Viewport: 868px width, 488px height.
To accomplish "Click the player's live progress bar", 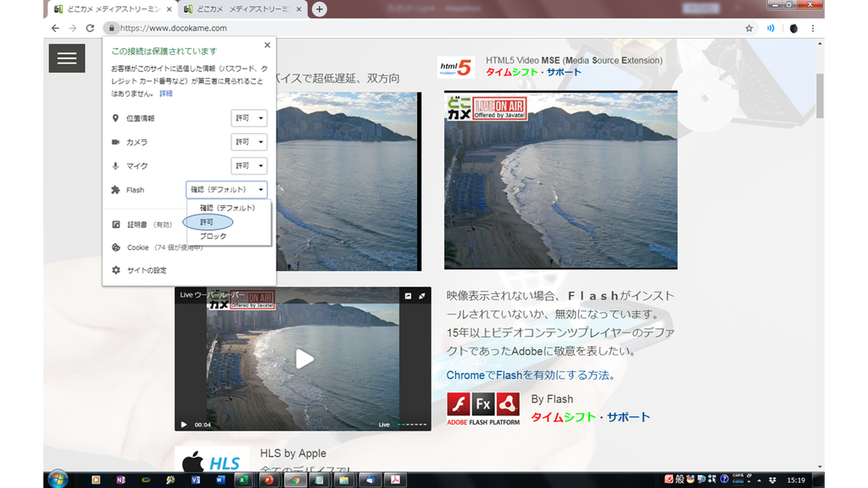I will (412, 424).
